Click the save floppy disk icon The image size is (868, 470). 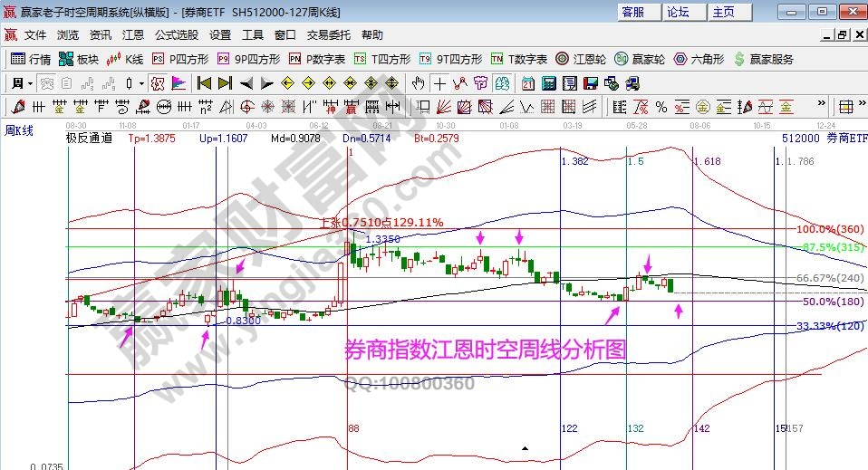tap(591, 83)
